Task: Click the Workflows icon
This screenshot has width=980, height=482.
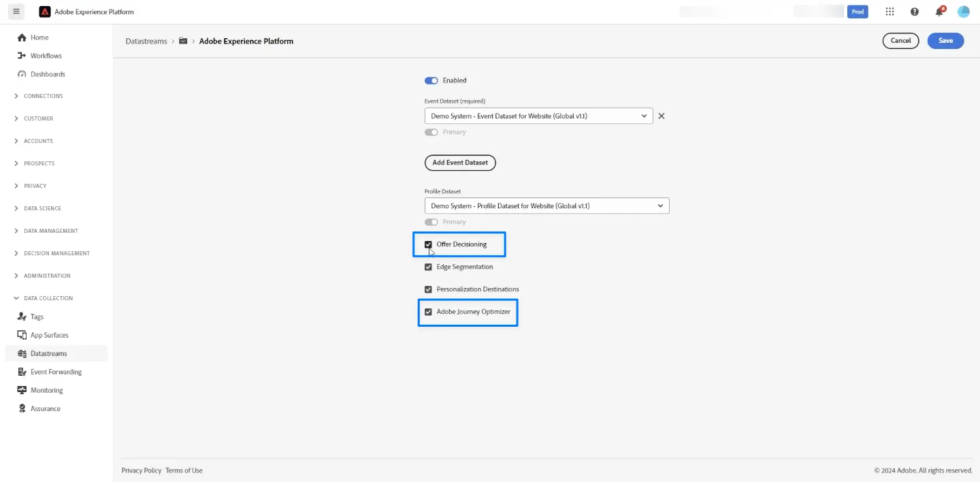Action: tap(22, 56)
